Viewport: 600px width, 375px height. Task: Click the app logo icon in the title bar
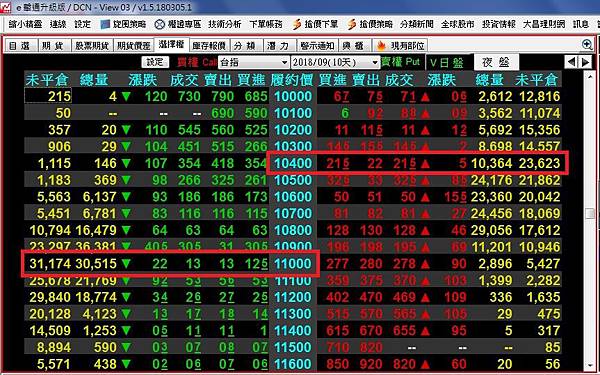click(5, 7)
